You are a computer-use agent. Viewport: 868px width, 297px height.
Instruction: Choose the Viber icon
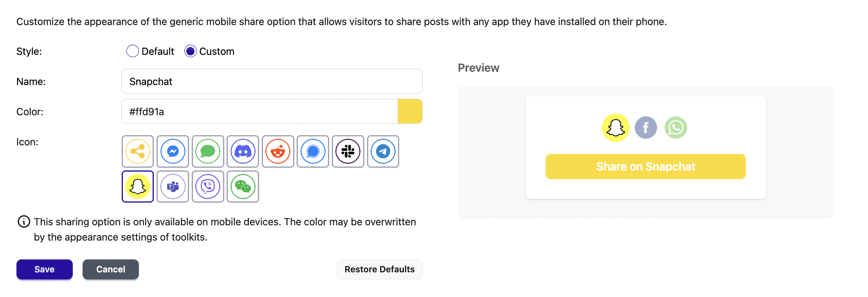coord(208,187)
